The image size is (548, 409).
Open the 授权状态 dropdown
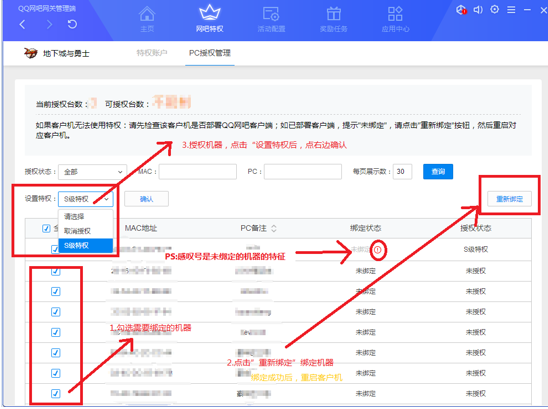click(92, 172)
